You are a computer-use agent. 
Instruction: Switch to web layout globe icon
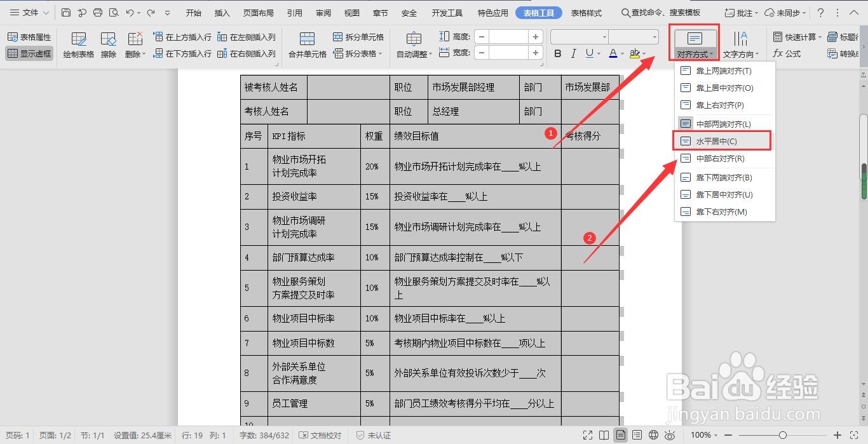[x=653, y=435]
